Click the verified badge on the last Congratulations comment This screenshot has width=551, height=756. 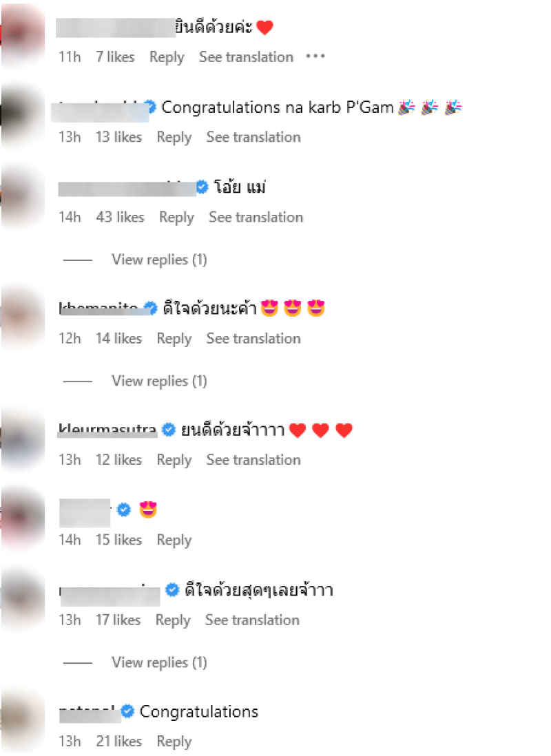[x=127, y=711]
